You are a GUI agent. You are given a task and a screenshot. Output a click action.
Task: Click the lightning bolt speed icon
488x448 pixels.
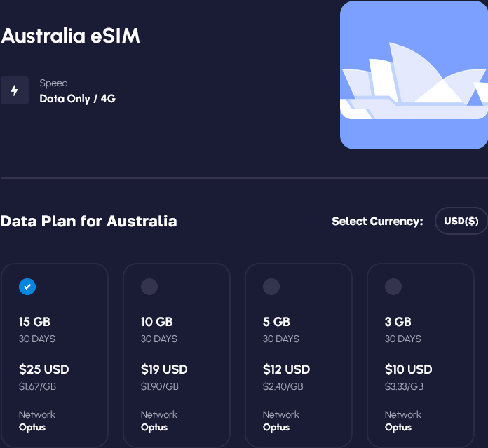coord(15,90)
